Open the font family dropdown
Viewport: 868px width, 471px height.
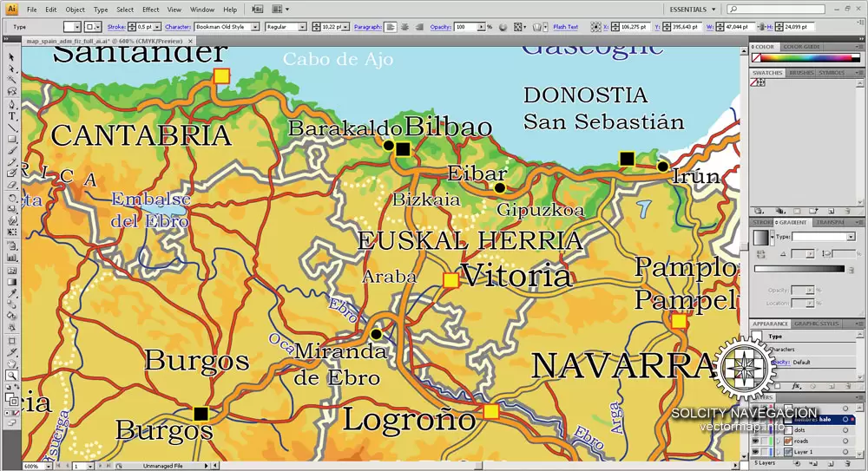pos(255,27)
